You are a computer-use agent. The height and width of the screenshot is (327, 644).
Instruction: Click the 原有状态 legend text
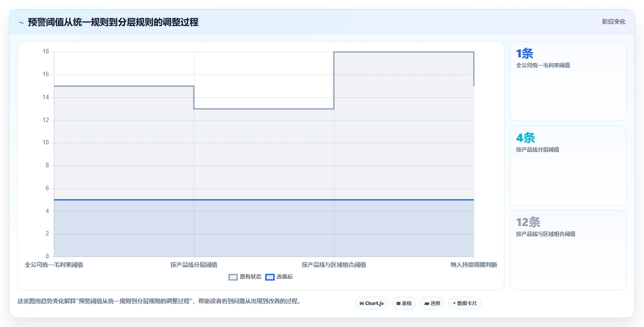click(x=250, y=277)
